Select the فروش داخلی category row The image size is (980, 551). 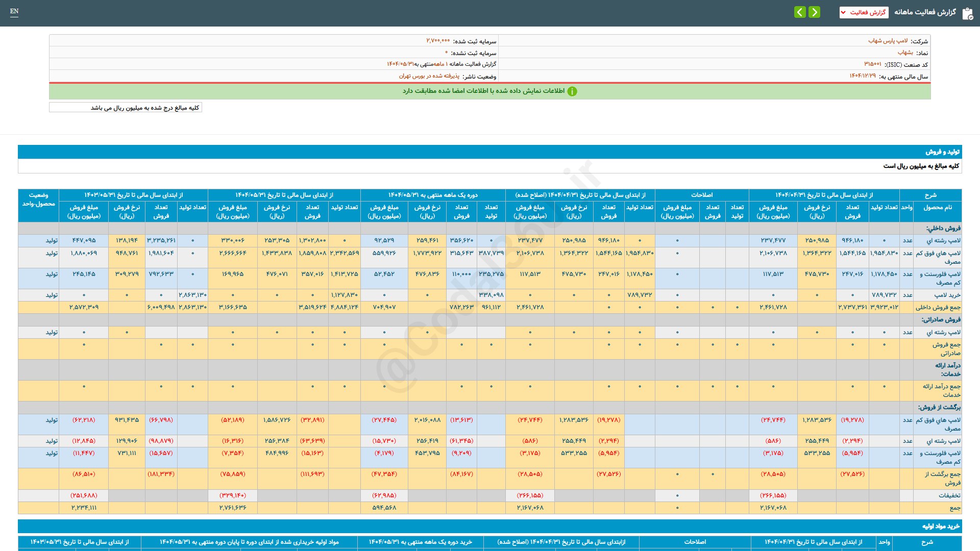click(x=943, y=228)
